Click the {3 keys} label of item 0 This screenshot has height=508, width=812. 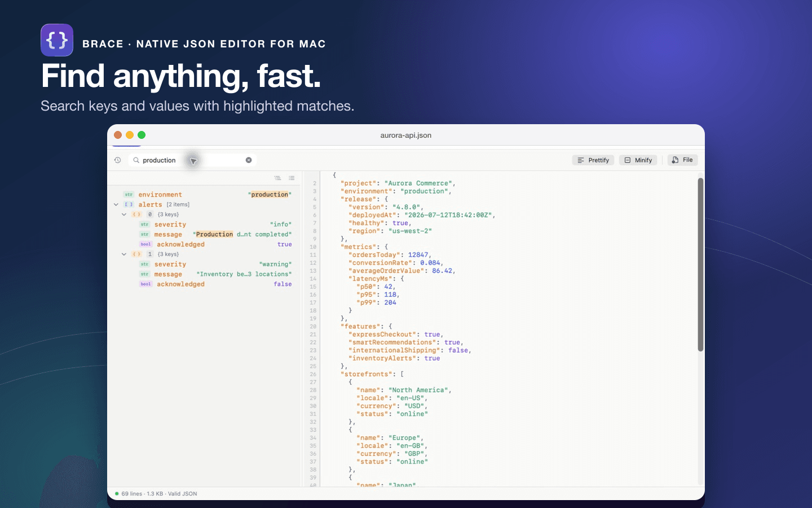click(168, 214)
